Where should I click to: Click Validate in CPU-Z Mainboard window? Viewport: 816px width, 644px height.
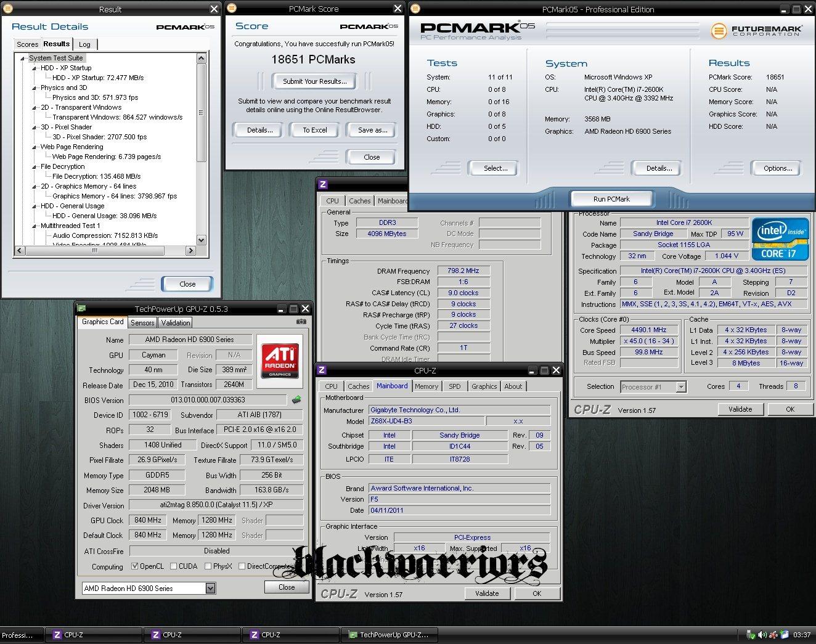487,593
